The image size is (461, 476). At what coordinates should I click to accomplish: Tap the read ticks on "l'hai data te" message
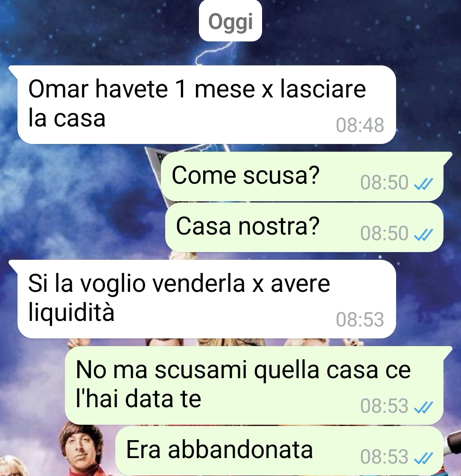pos(423,407)
